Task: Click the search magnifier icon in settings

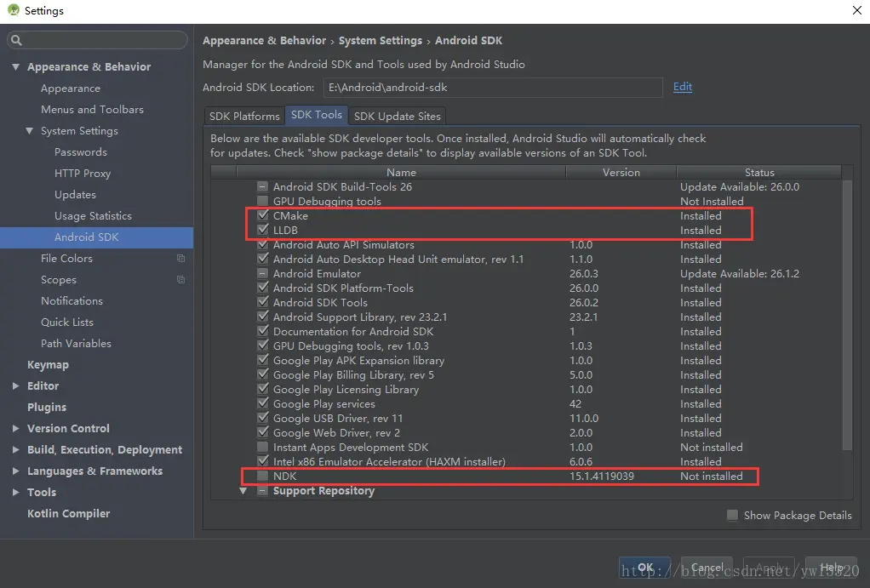Action: pos(17,40)
